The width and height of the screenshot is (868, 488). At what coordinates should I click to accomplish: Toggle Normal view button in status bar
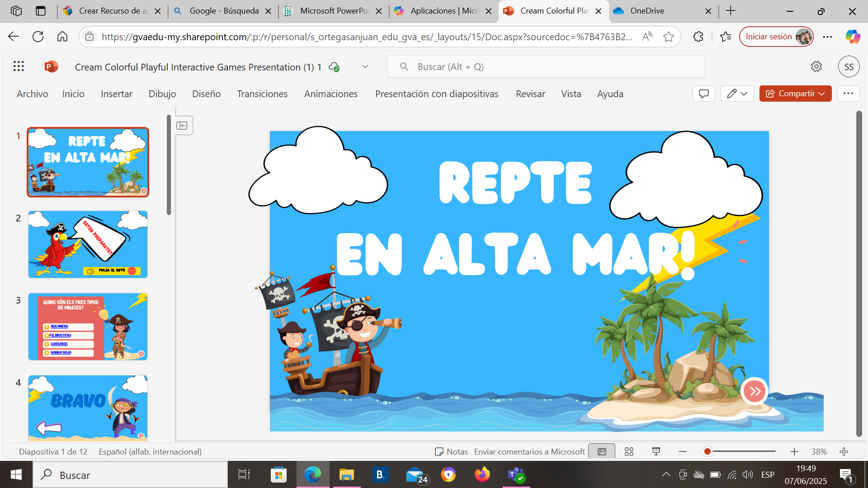tap(602, 452)
